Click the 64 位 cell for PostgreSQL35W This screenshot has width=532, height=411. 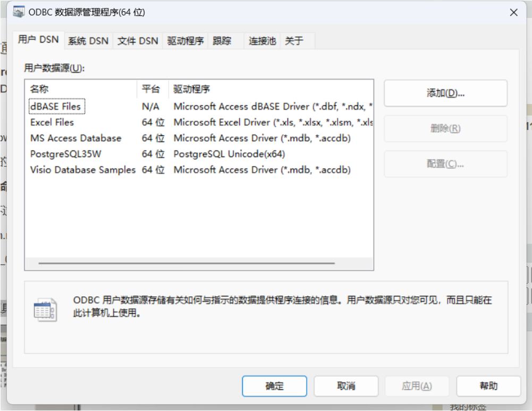coord(153,154)
